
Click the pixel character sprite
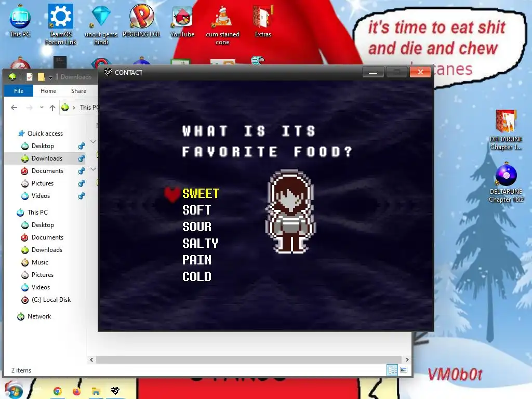(x=290, y=211)
